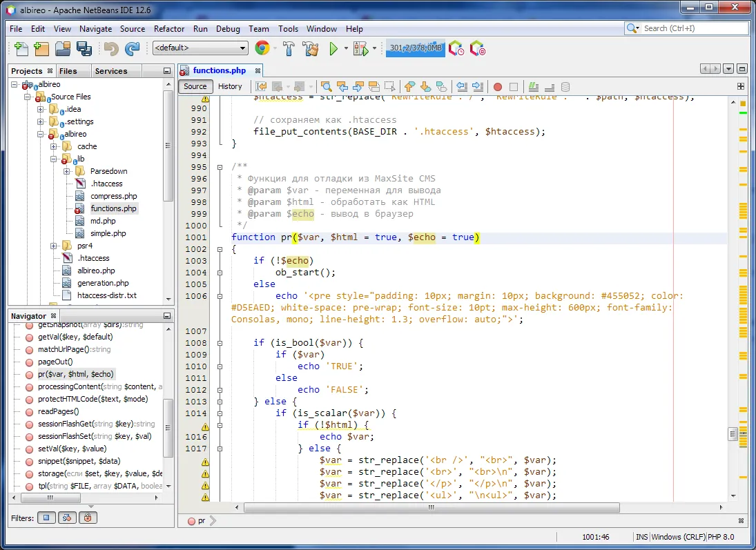The image size is (756, 550).
Task: Click the memory usage bar to collect garbage
Action: click(415, 48)
